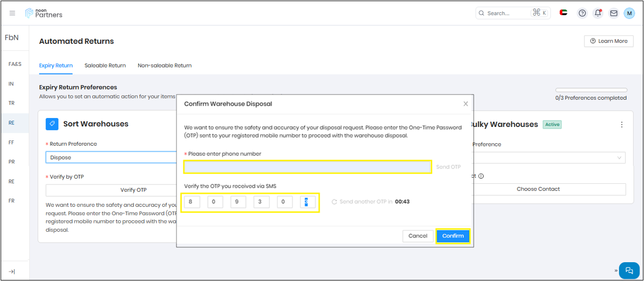The height and width of the screenshot is (281, 644).
Task: Click Cancel in the disposal dialog
Action: coord(418,236)
